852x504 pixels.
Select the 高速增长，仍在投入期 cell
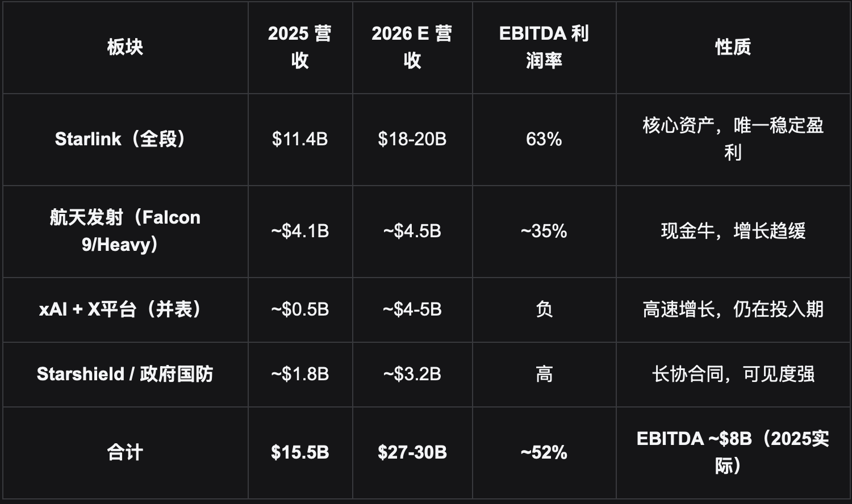coord(733,309)
